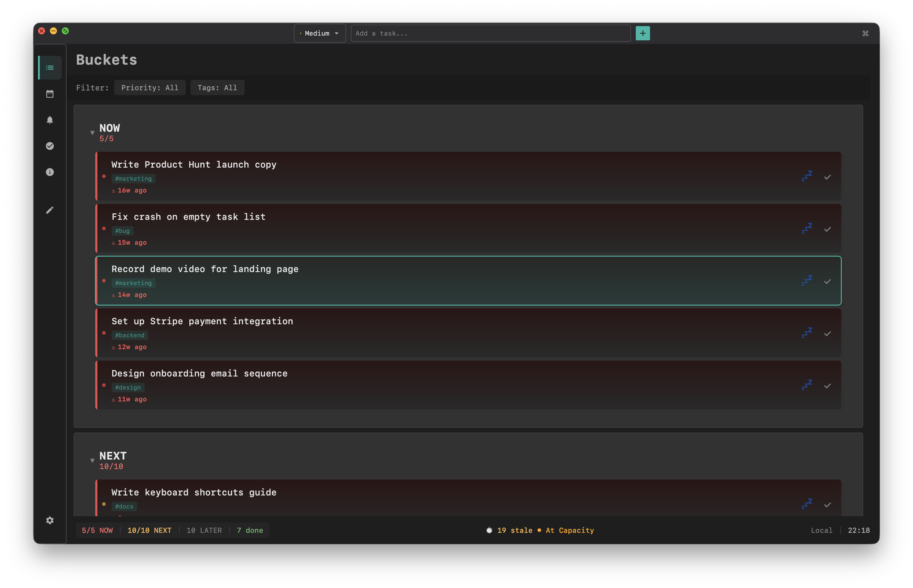Click the '10/10' count under NEXT
The height and width of the screenshot is (588, 913).
111,467
